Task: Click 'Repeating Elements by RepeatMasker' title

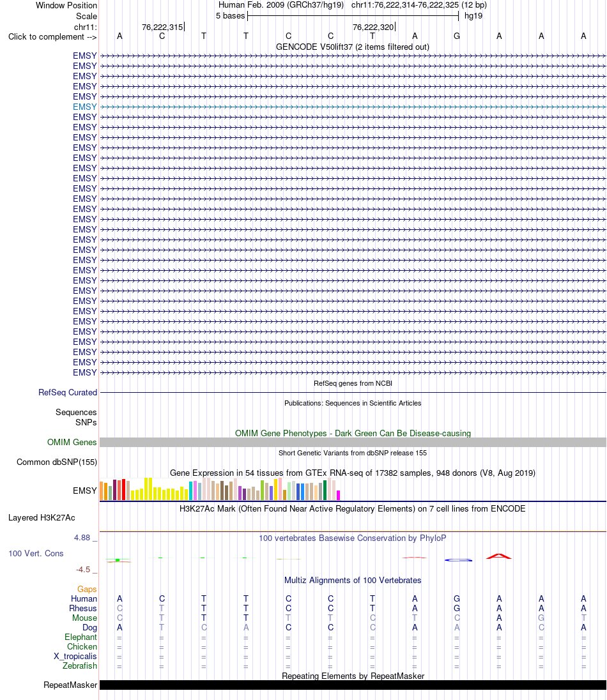Action: (x=353, y=676)
